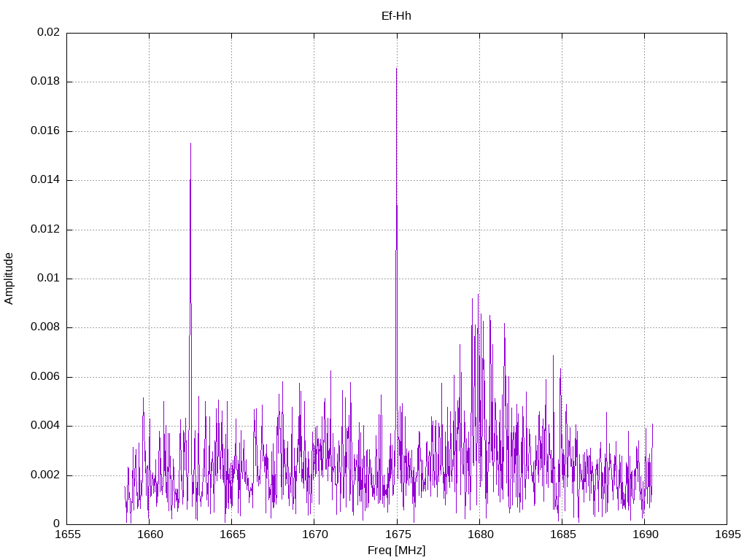This screenshot has width=747, height=560.
Task: Click the y-axis tick label 0
Action: [x=57, y=524]
